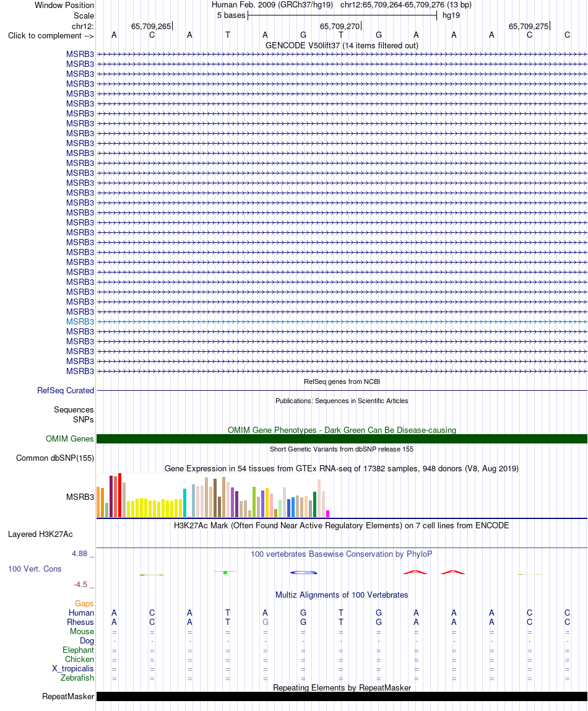Screen dimensions: 588x711
Task: Open 'OMIM Gene Phenotypes' track title
Action: [342, 430]
